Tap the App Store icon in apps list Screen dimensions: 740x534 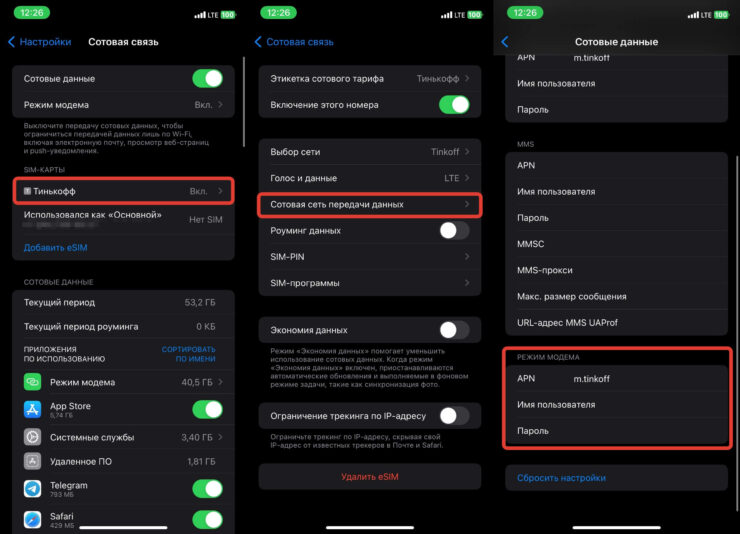(x=32, y=409)
